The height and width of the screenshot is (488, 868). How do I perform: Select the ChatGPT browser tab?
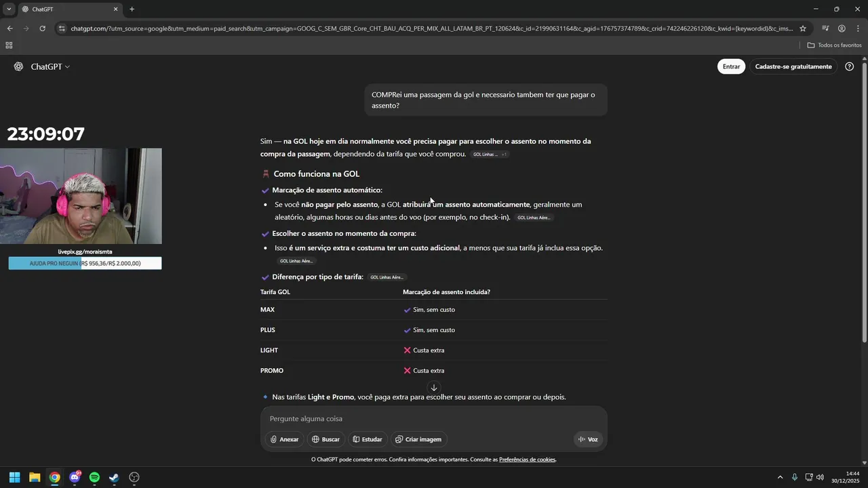69,9
